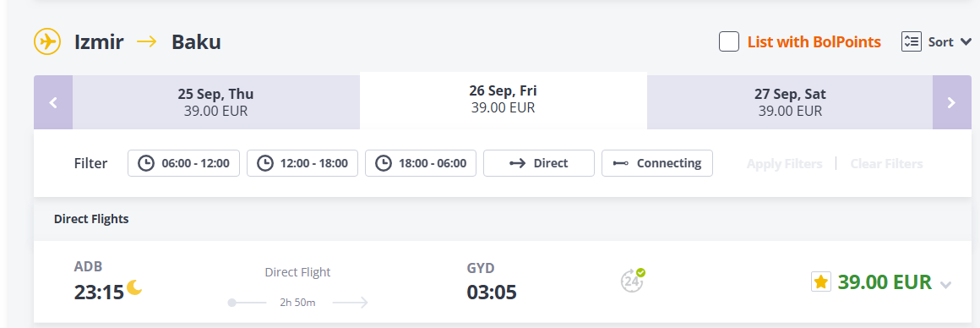This screenshot has height=328, width=980.
Task: Enable the List with BolPoints checkbox
Action: [729, 42]
